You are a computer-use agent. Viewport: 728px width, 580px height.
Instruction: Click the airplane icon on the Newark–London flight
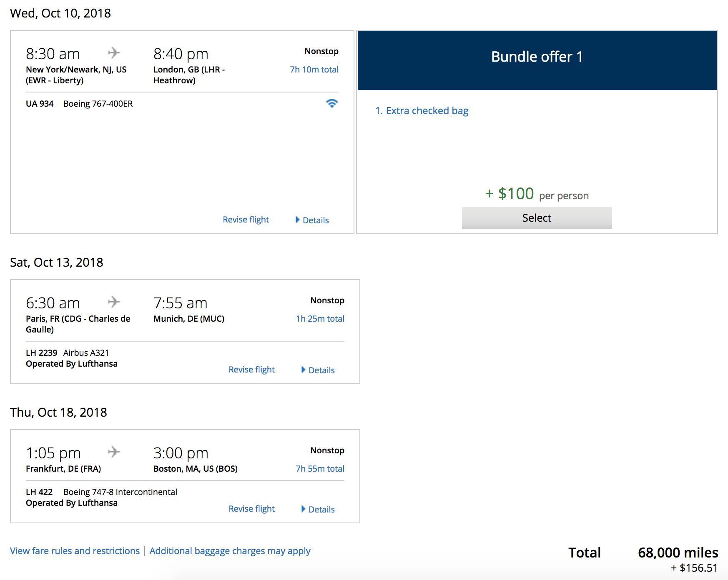(114, 52)
